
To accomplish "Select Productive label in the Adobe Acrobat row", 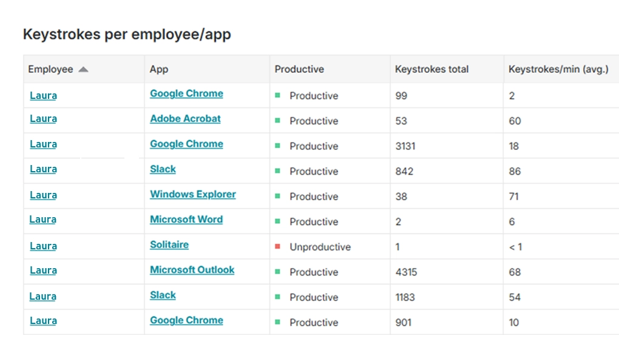I will point(314,121).
